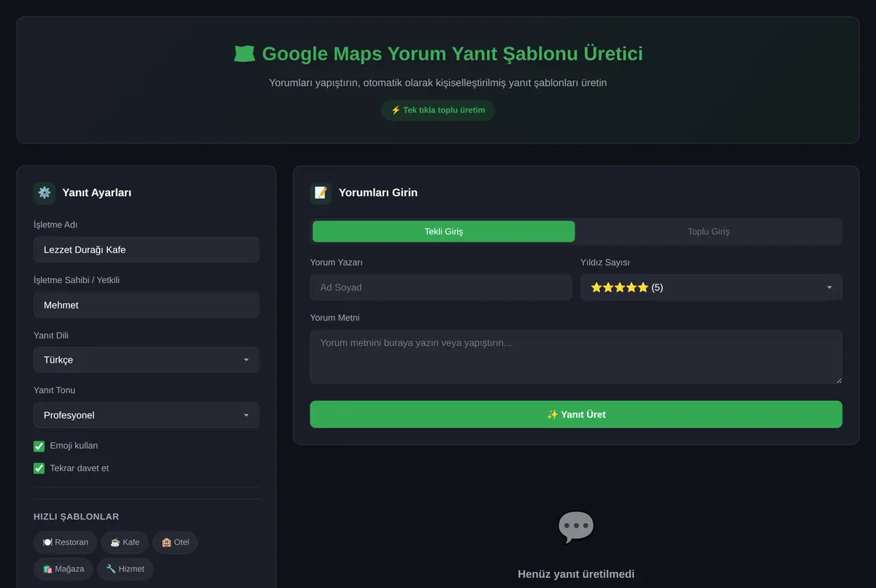Click the gear icon beside Yanıt Ayarları
The width and height of the screenshot is (876, 588).
point(45,193)
